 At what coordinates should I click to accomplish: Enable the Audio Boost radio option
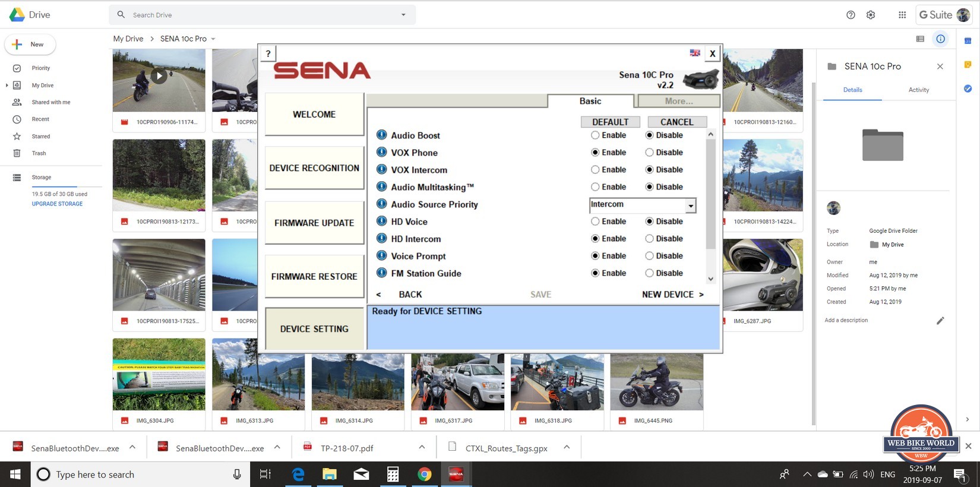tap(595, 135)
